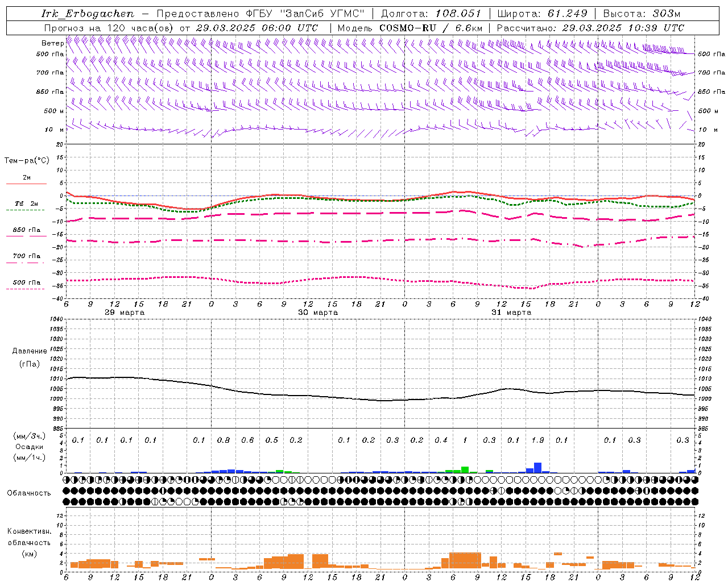This screenshot has width=728, height=582.
Task: Click the '(км)' unit label
Action: click(x=30, y=554)
